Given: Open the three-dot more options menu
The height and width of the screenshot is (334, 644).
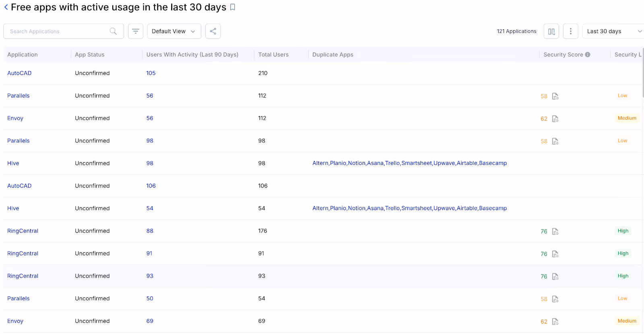Looking at the screenshot, I should (x=571, y=31).
